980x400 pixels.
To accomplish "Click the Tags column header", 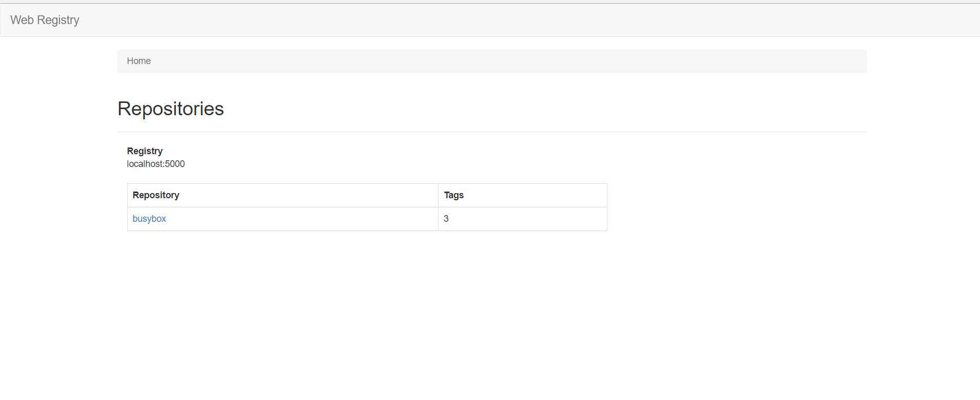I will click(x=454, y=195).
